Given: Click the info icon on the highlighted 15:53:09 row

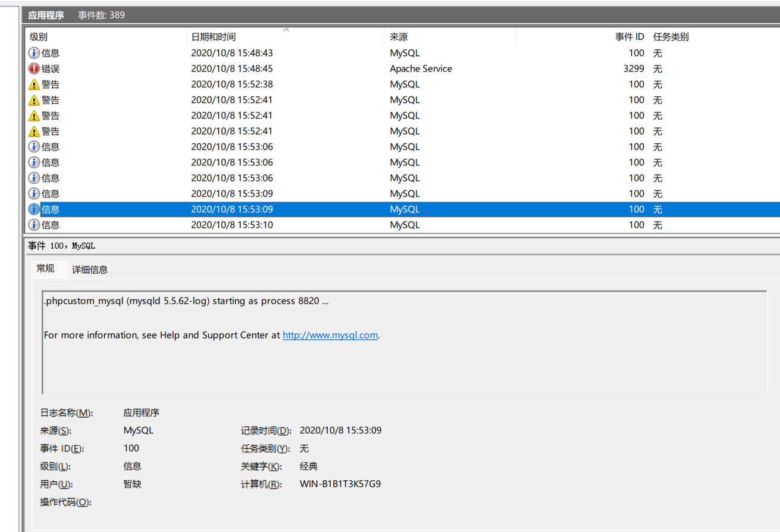Looking at the screenshot, I should tap(34, 209).
